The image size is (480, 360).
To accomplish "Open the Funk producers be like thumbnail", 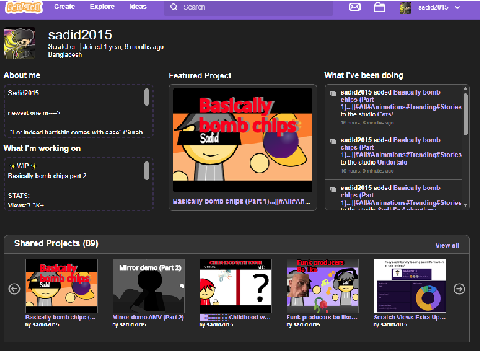I will tap(323, 286).
